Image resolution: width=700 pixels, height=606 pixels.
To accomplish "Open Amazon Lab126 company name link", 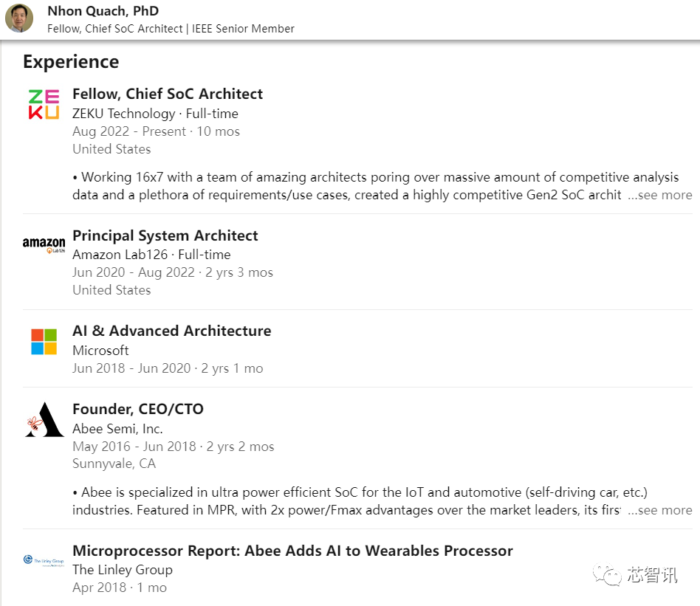I will 120,255.
